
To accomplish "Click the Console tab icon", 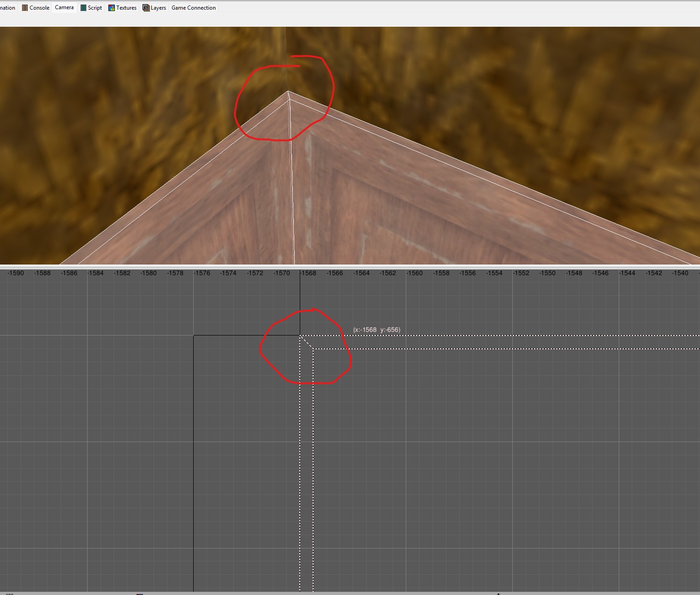I will 25,8.
